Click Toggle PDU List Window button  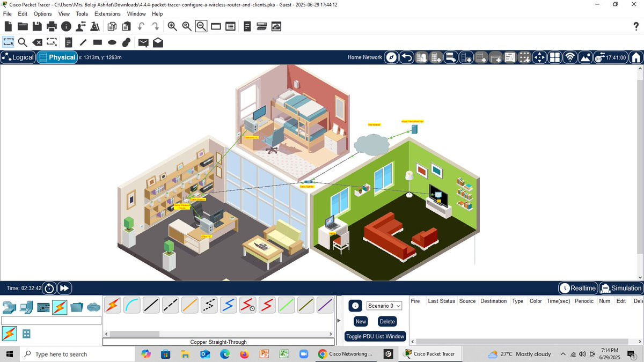(375, 336)
